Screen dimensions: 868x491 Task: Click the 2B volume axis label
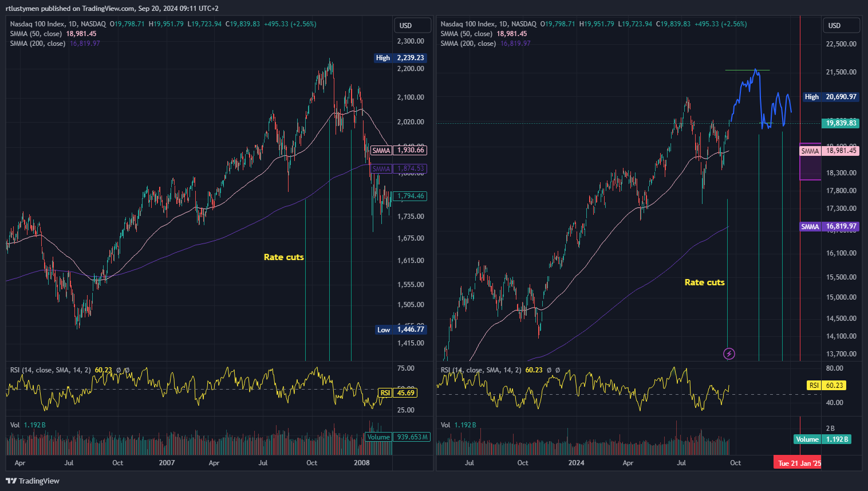830,429
